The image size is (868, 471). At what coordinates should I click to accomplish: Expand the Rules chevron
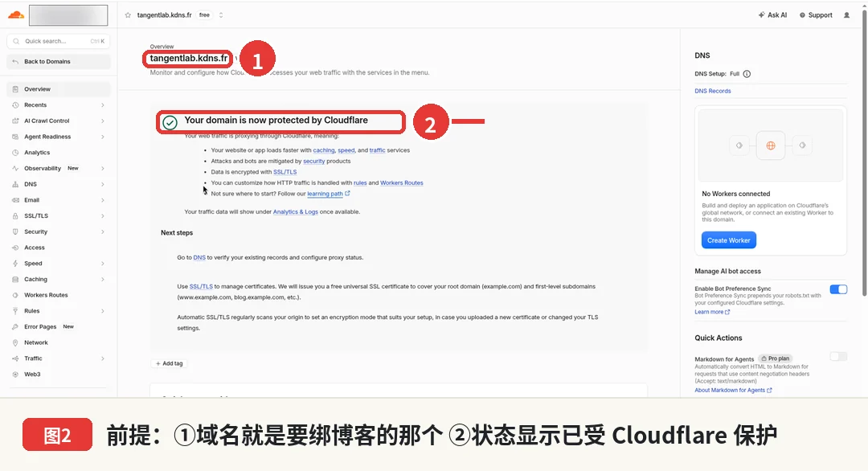coord(103,311)
